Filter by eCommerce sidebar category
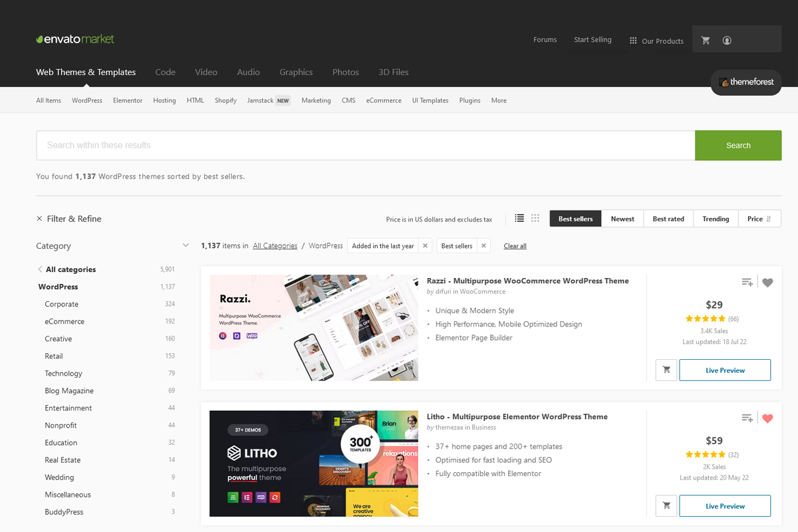 65,321
